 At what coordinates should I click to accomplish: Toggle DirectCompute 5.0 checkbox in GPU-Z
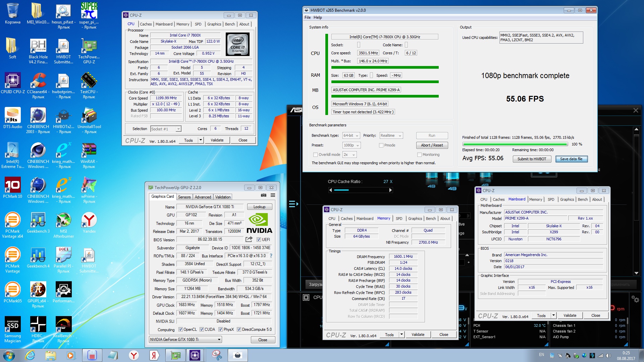click(239, 329)
